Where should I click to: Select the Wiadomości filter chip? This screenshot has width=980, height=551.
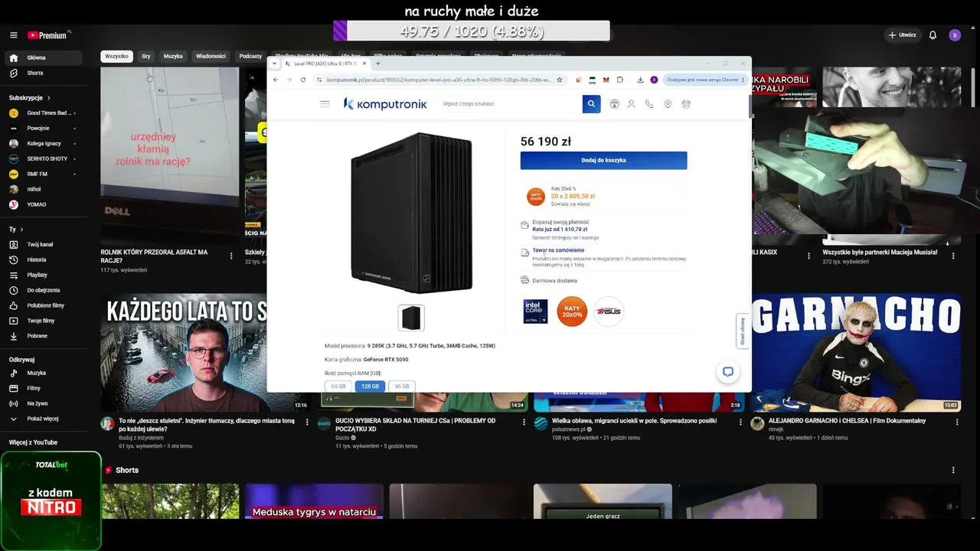(x=211, y=56)
